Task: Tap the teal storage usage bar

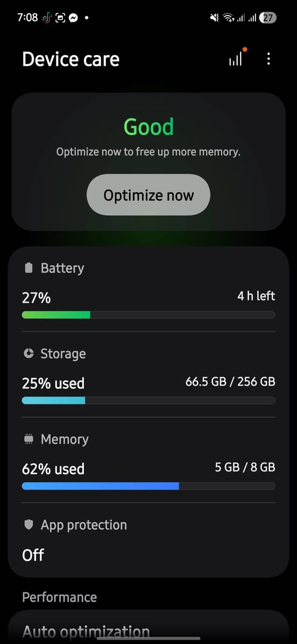Action: pos(53,401)
